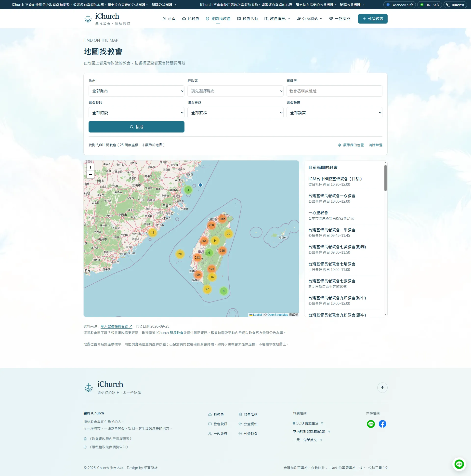Click the back-to-top arrow button

tap(382, 388)
